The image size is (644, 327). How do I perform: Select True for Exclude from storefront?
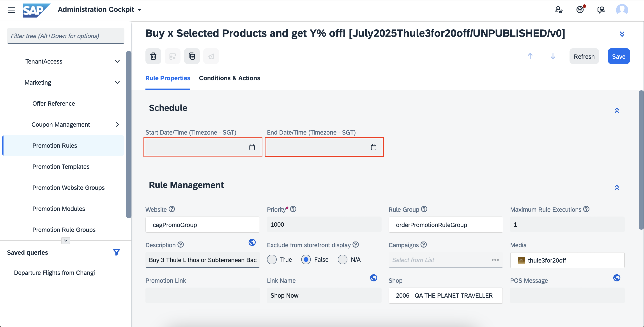pyautogui.click(x=271, y=259)
